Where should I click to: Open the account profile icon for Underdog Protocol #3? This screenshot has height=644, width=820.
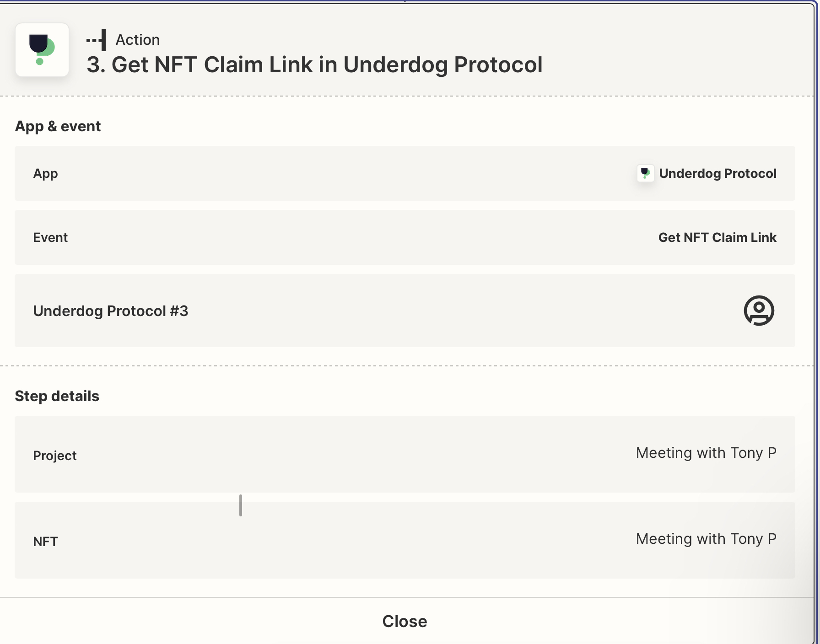coord(759,311)
